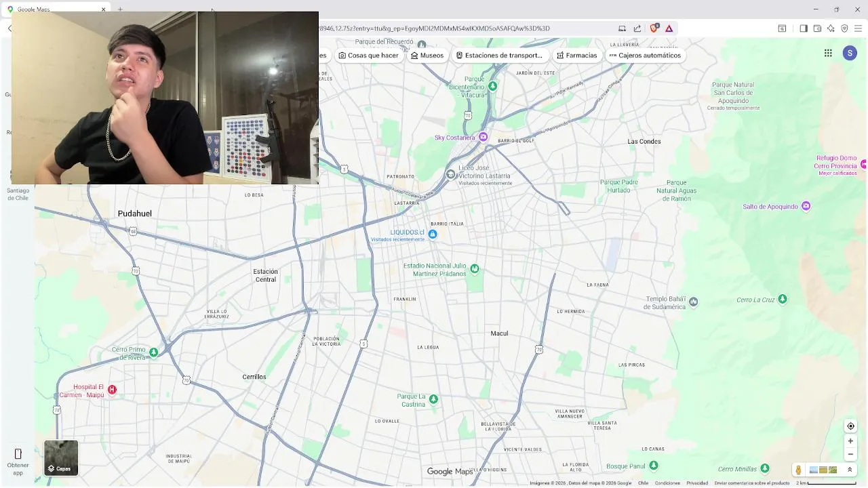Click the Hospital El Carmen Maipú pin
This screenshot has height=488, width=868.
pos(112,390)
